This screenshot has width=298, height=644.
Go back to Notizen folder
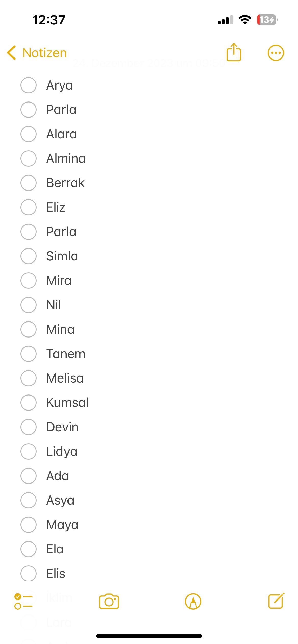(x=45, y=53)
